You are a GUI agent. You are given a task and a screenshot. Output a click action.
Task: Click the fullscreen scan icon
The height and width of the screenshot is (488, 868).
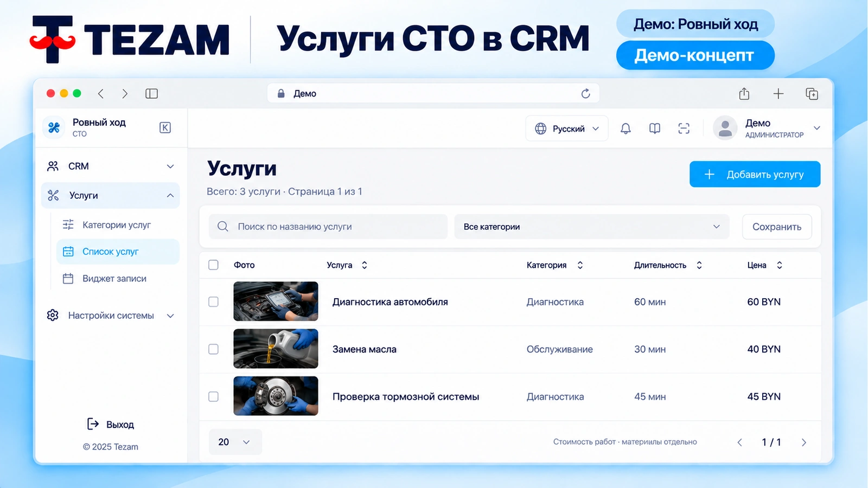[x=684, y=129]
